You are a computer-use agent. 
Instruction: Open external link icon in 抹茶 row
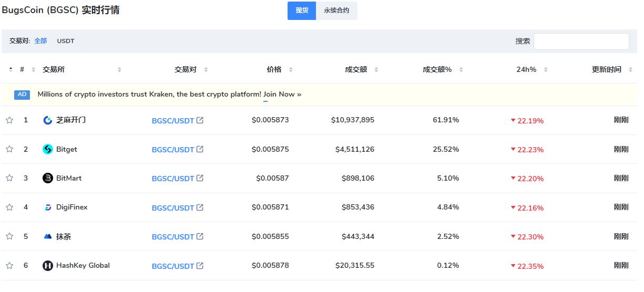[200, 236]
